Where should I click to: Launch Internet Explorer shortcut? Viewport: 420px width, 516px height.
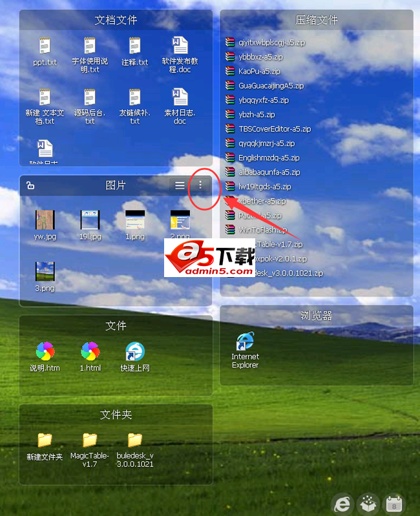point(246,341)
